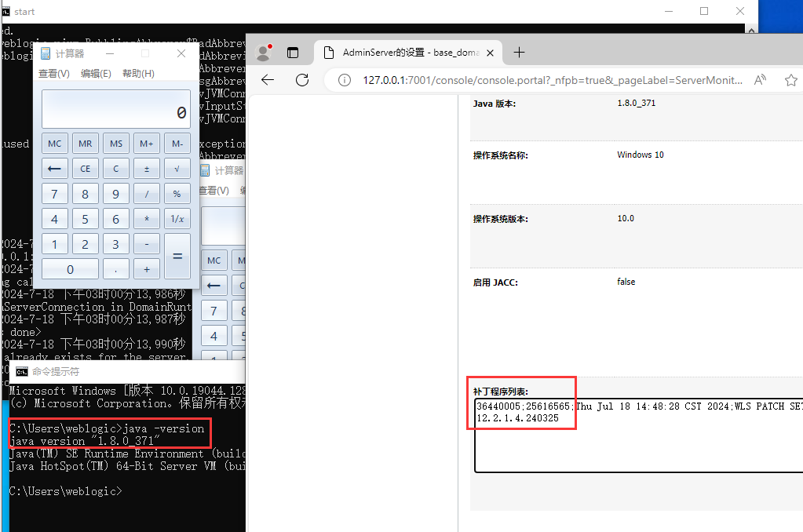Click 操作系统版本 value 10.0

626,218
